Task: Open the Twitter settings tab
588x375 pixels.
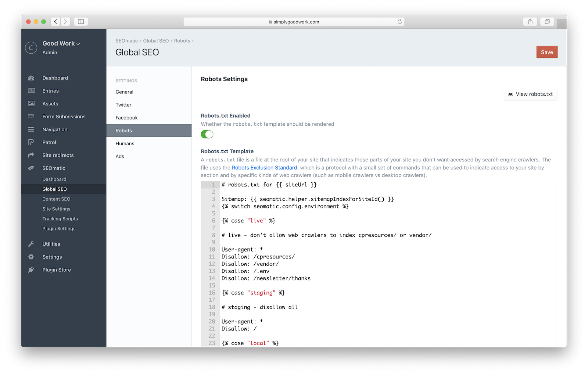Action: click(x=123, y=105)
